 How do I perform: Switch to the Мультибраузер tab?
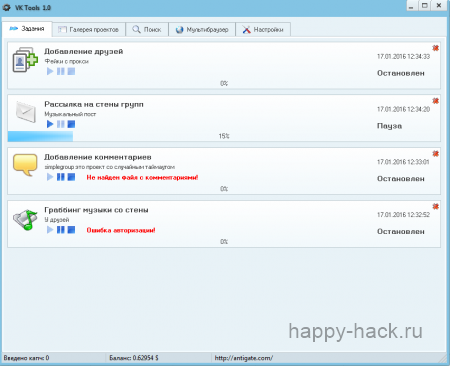202,30
